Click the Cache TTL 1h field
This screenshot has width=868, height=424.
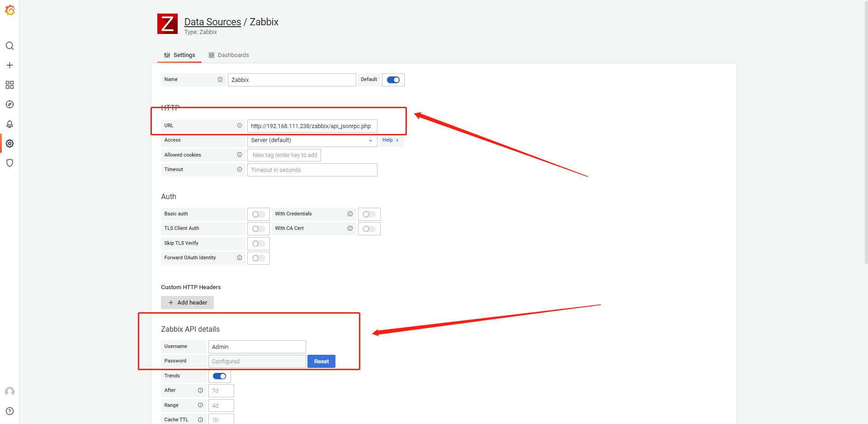pyautogui.click(x=221, y=419)
